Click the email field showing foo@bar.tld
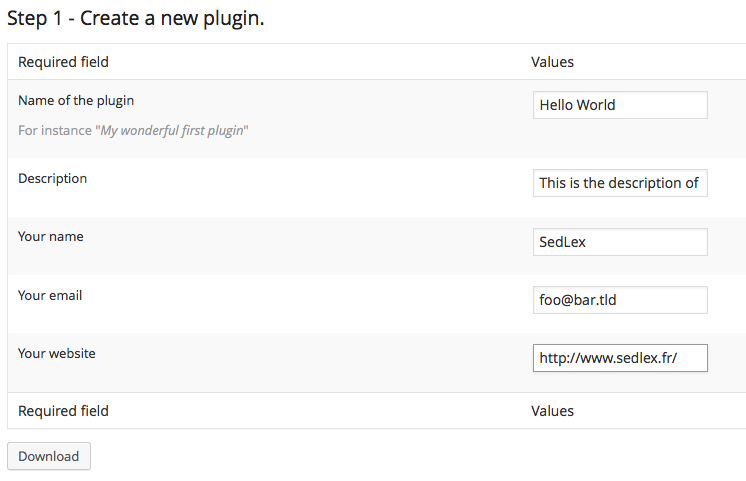Image resolution: width=746 pixels, height=481 pixels. click(620, 300)
